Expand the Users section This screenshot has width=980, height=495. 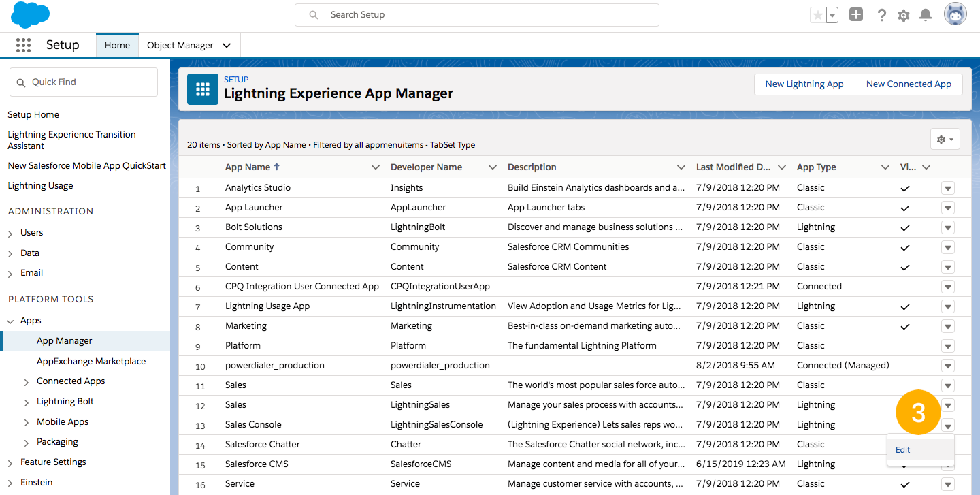(10, 234)
